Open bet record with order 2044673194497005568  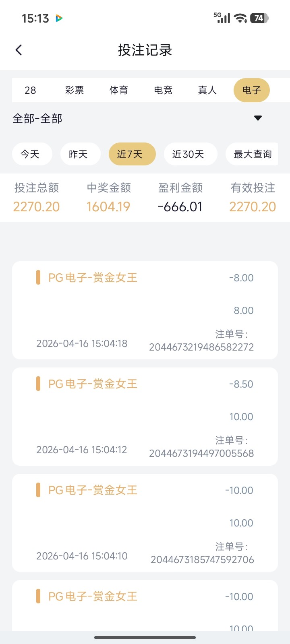point(145,417)
